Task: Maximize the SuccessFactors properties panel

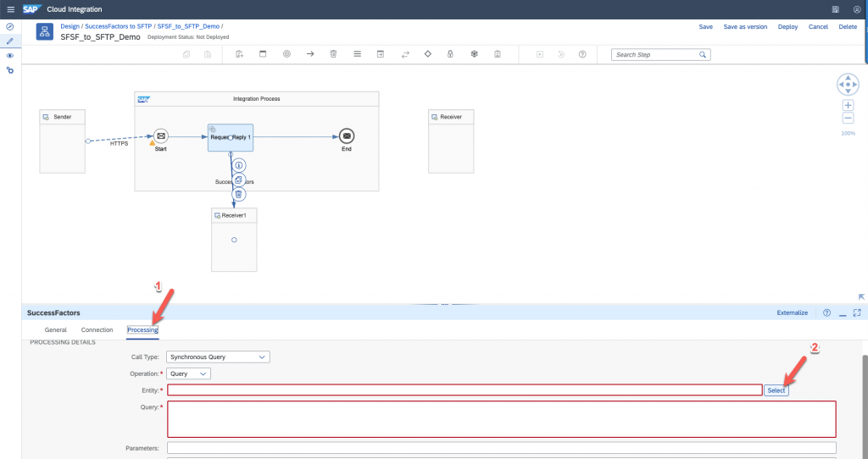Action: 857,312
